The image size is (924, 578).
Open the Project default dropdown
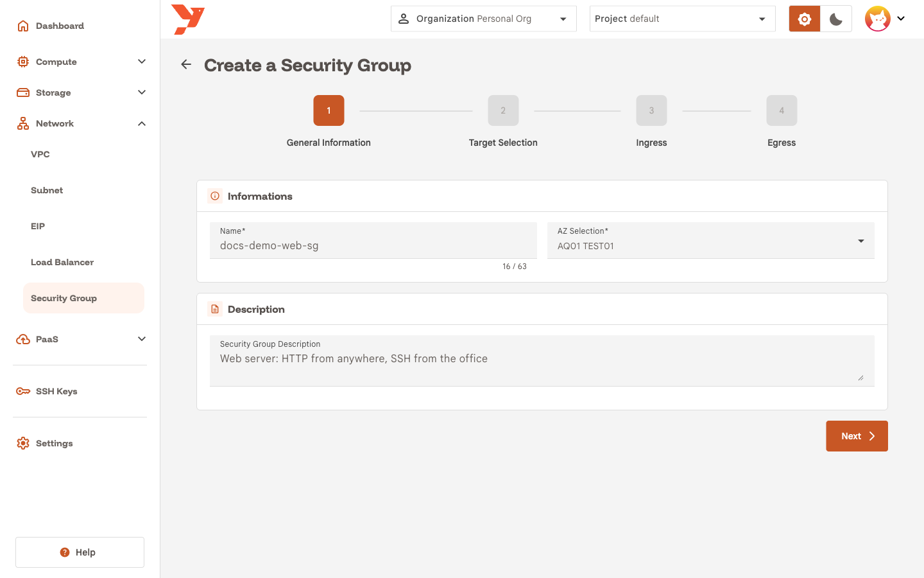[683, 19]
